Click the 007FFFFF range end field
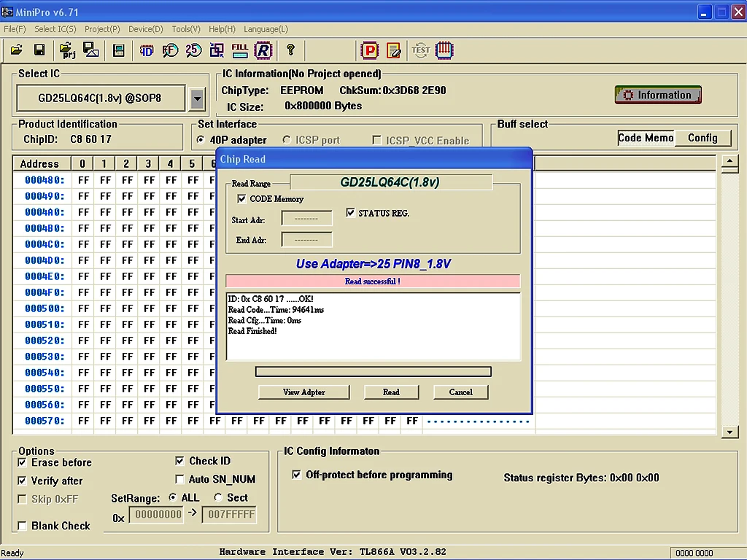Screen dimensions: 747x560 [230, 514]
